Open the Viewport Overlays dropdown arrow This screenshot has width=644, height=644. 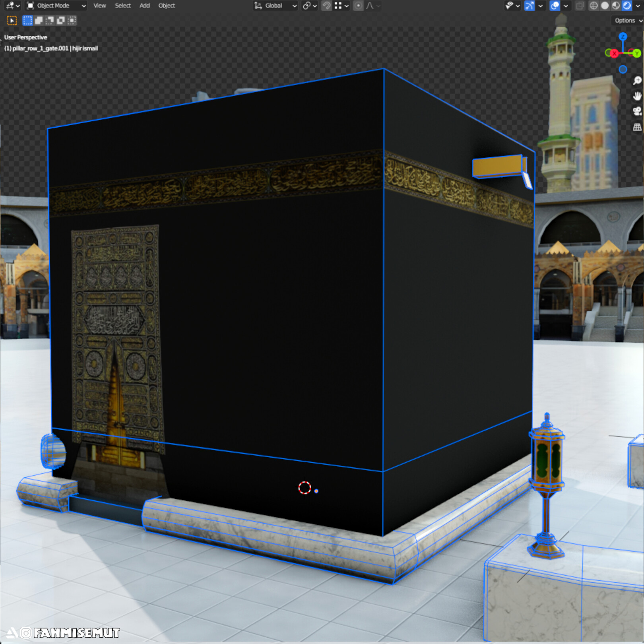tap(565, 6)
